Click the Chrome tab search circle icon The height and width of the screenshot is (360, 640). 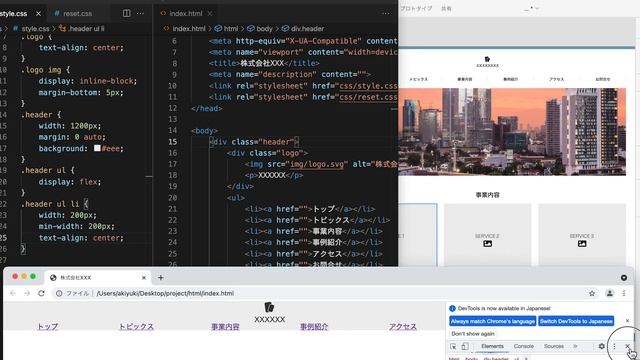tap(624, 278)
